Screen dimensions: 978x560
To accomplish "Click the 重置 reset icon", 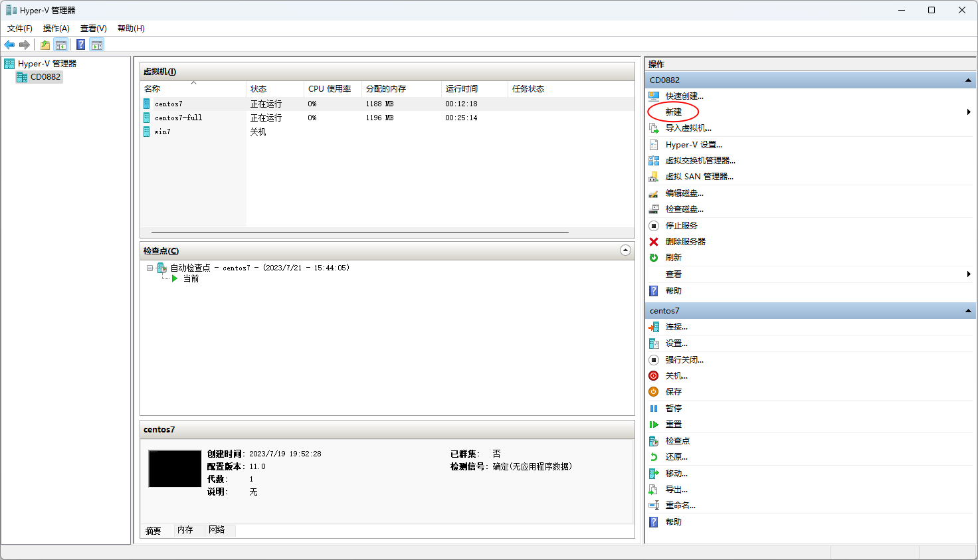I will point(654,424).
